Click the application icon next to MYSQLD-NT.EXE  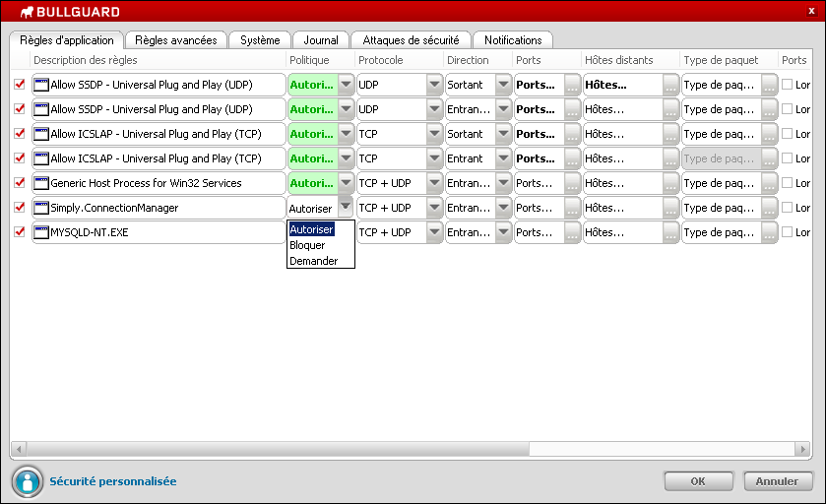(x=41, y=232)
